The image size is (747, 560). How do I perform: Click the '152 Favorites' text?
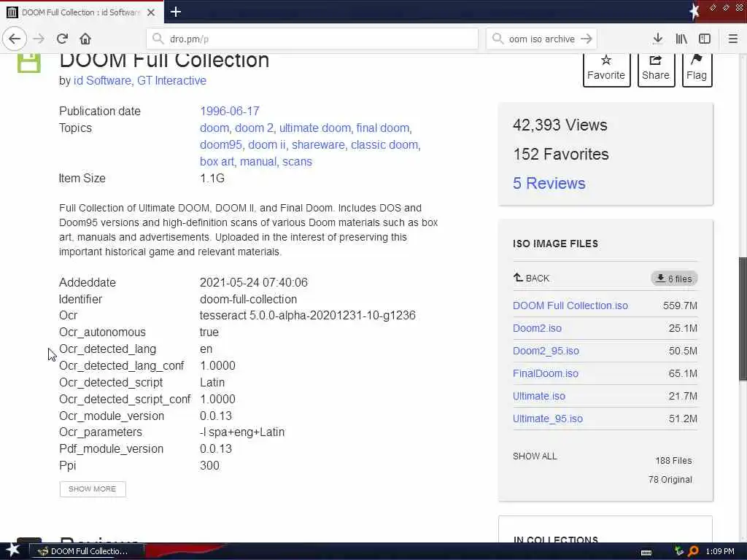pos(561,155)
